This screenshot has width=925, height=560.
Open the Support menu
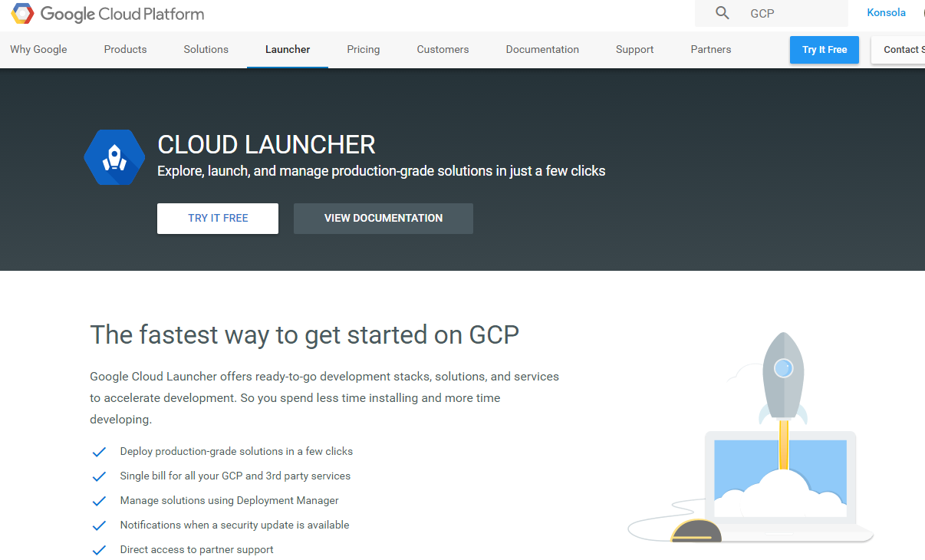tap(635, 49)
